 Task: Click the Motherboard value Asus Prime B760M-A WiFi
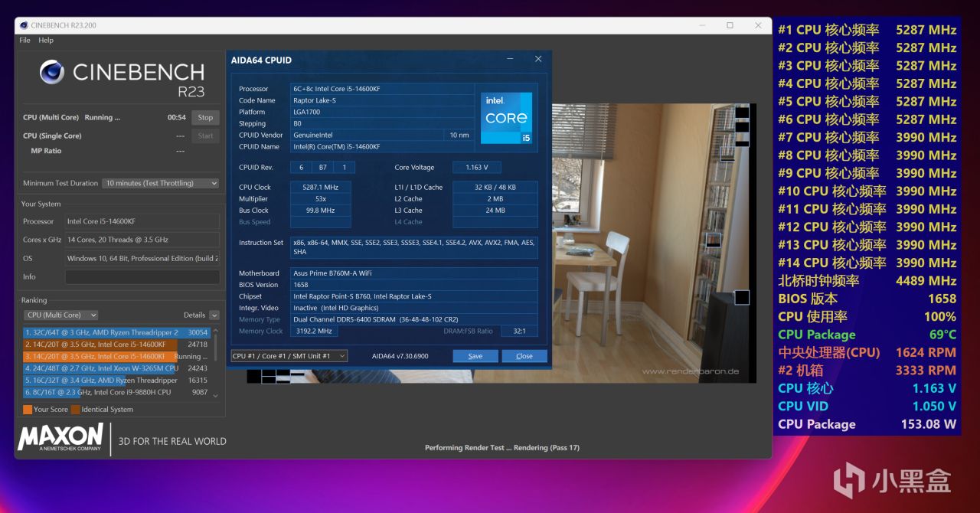click(x=414, y=273)
